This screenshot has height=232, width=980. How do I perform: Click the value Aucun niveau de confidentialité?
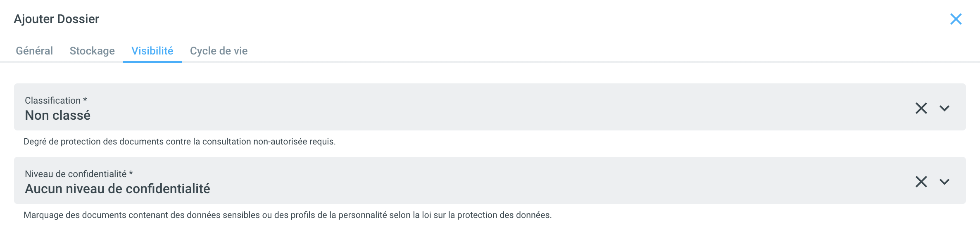[x=117, y=189]
